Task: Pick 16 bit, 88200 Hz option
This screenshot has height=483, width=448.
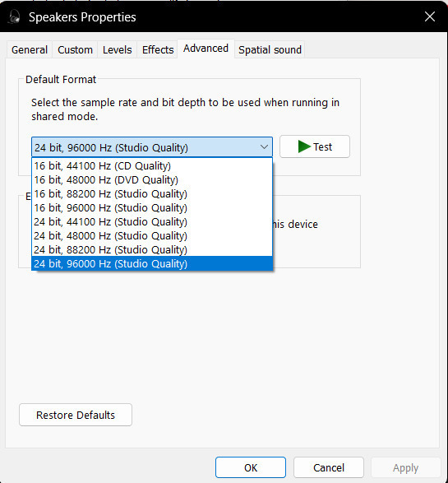Action: click(x=152, y=193)
